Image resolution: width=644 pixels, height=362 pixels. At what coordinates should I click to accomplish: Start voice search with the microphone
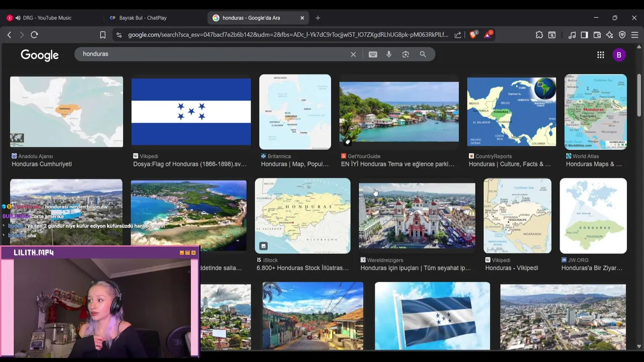[x=389, y=54]
